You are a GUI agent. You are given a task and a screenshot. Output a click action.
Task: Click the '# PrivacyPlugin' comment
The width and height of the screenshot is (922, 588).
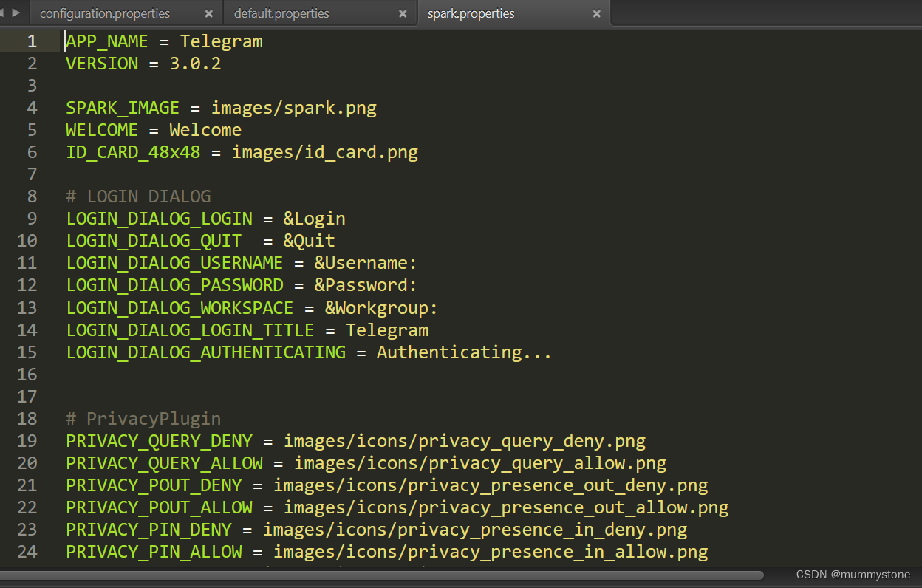143,419
